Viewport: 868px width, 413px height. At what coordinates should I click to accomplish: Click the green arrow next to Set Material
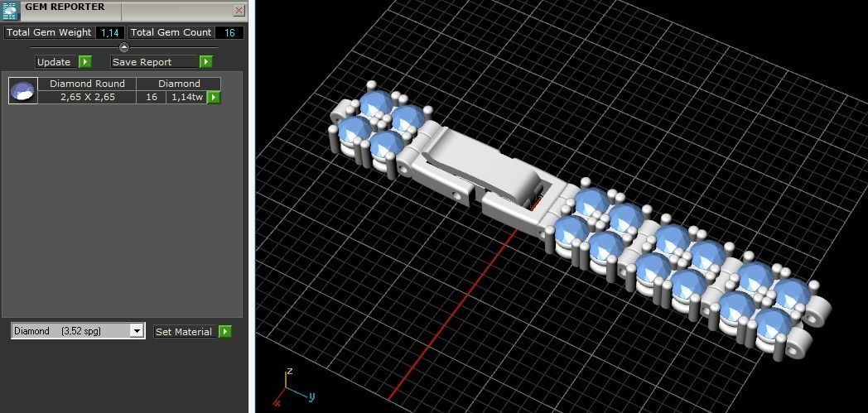pyautogui.click(x=224, y=332)
